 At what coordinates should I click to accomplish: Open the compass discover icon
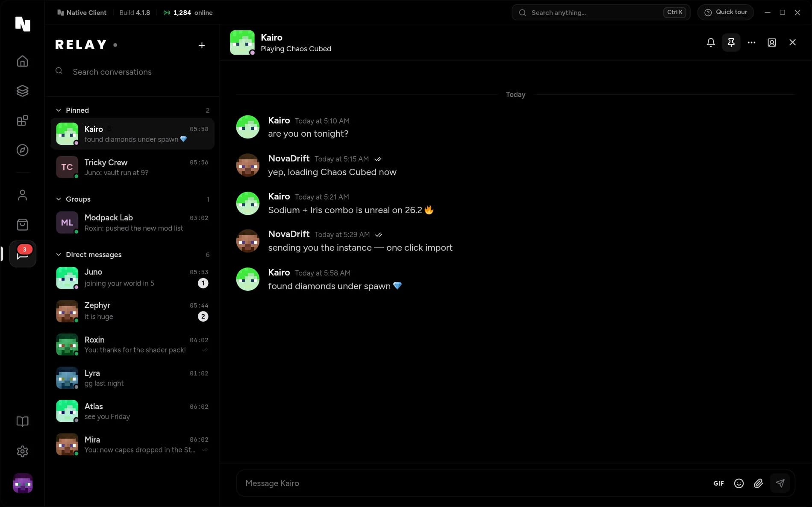click(22, 150)
